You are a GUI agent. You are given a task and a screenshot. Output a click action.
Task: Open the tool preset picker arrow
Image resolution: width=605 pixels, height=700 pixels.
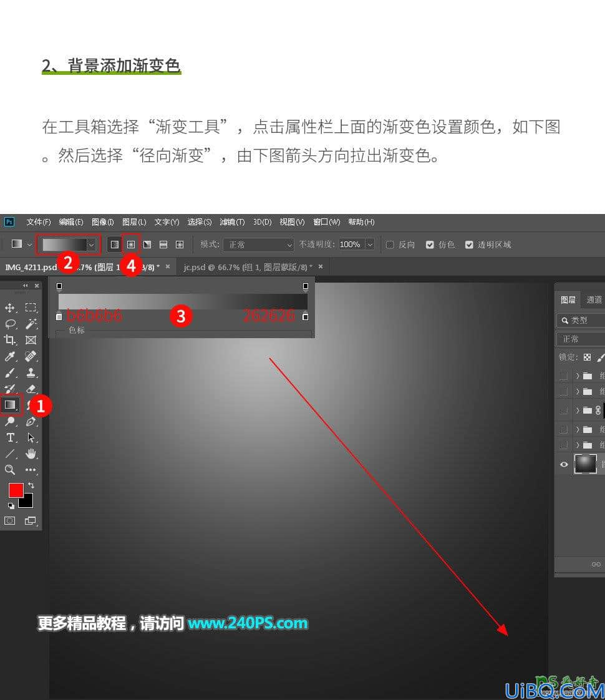(29, 245)
